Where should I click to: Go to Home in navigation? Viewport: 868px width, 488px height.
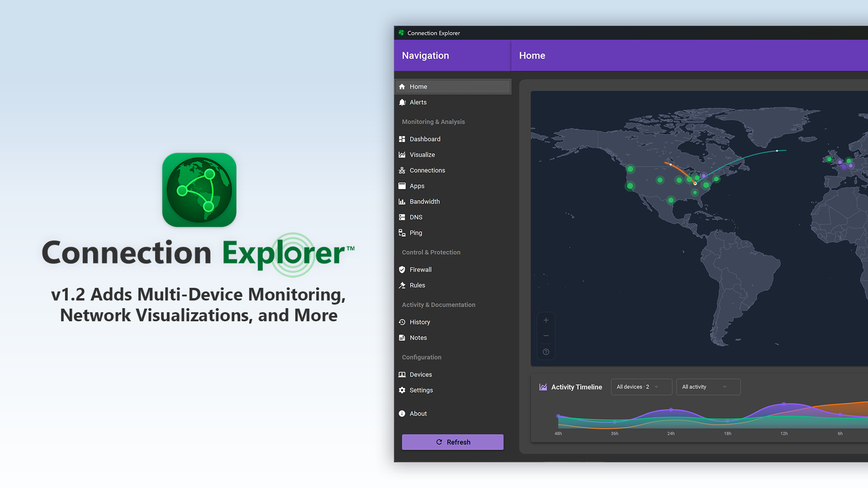[x=453, y=87]
